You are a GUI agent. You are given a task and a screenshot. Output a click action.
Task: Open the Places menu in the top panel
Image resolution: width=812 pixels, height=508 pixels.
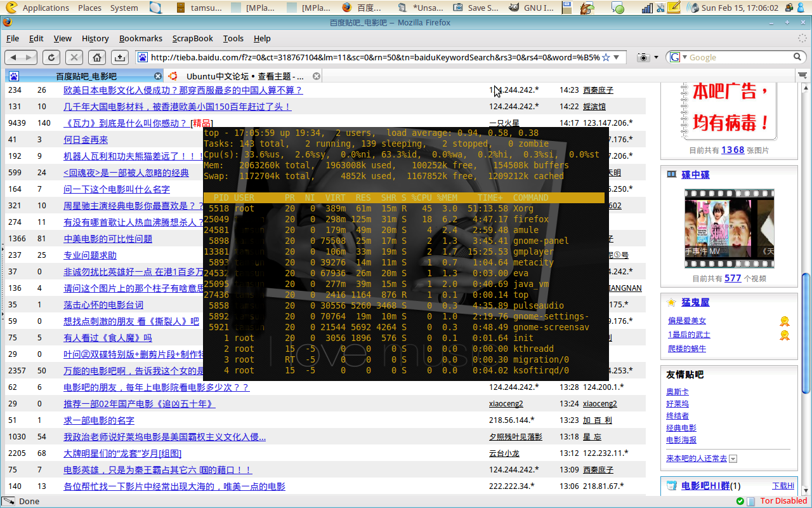click(89, 8)
